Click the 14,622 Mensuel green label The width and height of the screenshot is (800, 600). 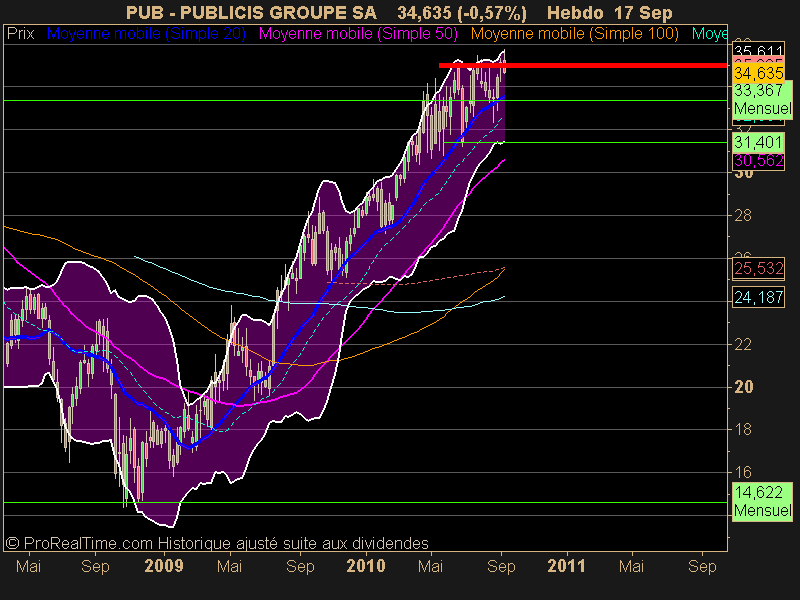(762, 502)
